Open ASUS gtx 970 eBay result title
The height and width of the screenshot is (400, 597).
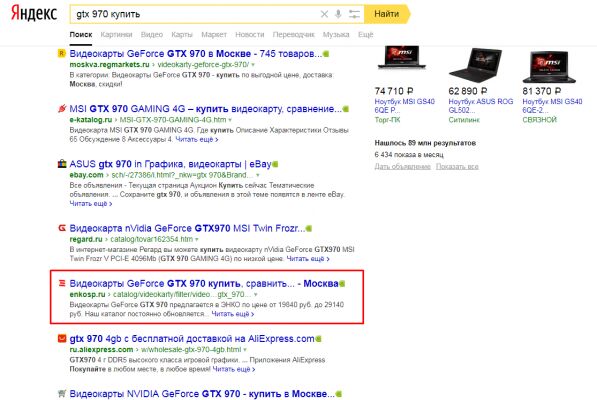pos(170,164)
